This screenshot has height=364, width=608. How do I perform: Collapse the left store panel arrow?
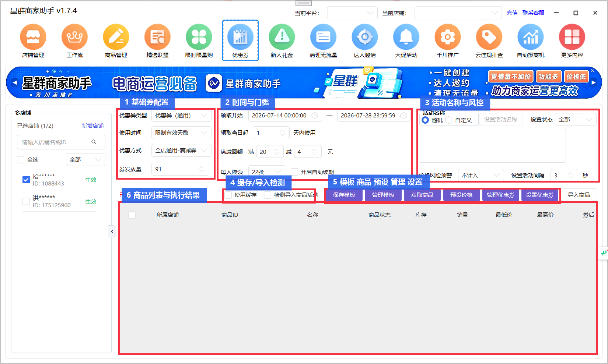112,232
